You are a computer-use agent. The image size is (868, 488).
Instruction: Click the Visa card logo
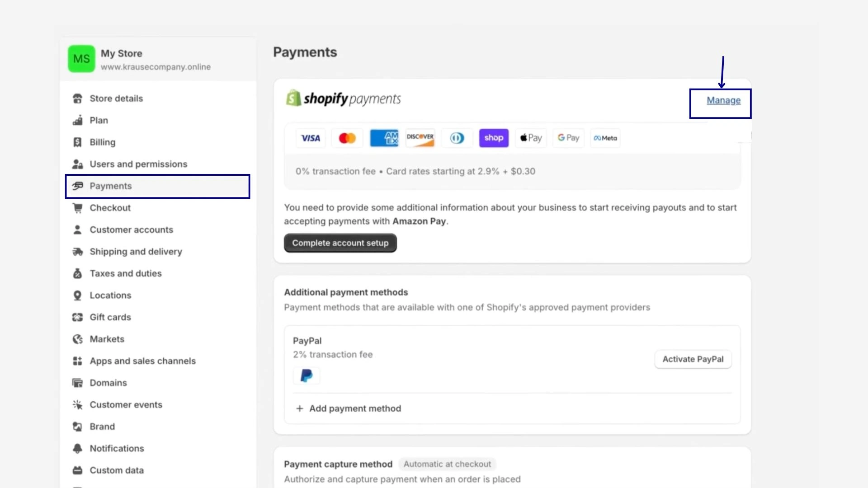[x=311, y=138]
